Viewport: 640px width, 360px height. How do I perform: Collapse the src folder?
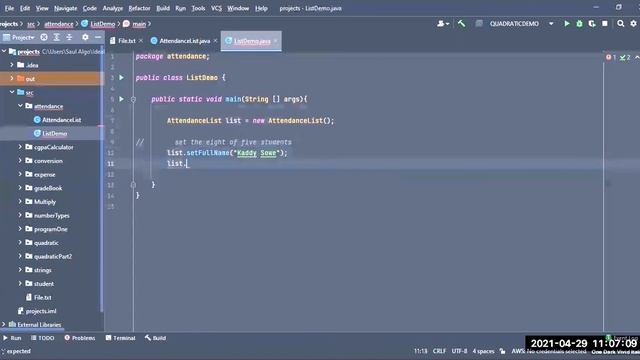pos(12,92)
